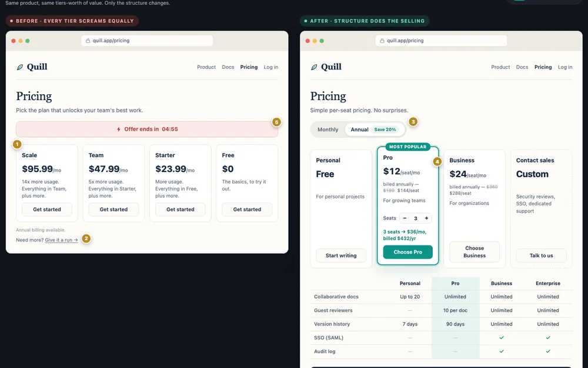Decrease seats with the minus button
Viewport: 588px width, 368px height.
[x=405, y=218]
